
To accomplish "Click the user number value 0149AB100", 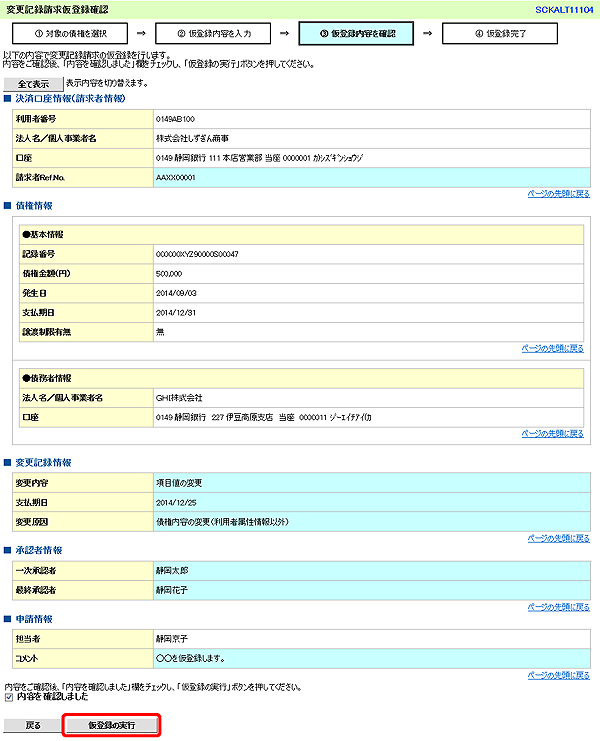I will click(175, 119).
